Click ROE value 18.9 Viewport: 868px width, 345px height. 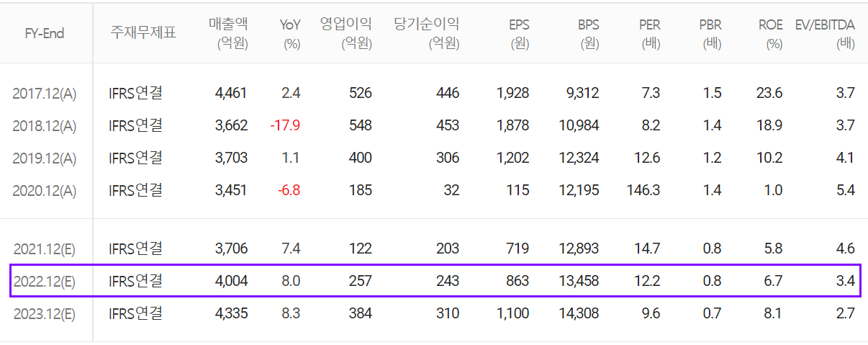770,125
